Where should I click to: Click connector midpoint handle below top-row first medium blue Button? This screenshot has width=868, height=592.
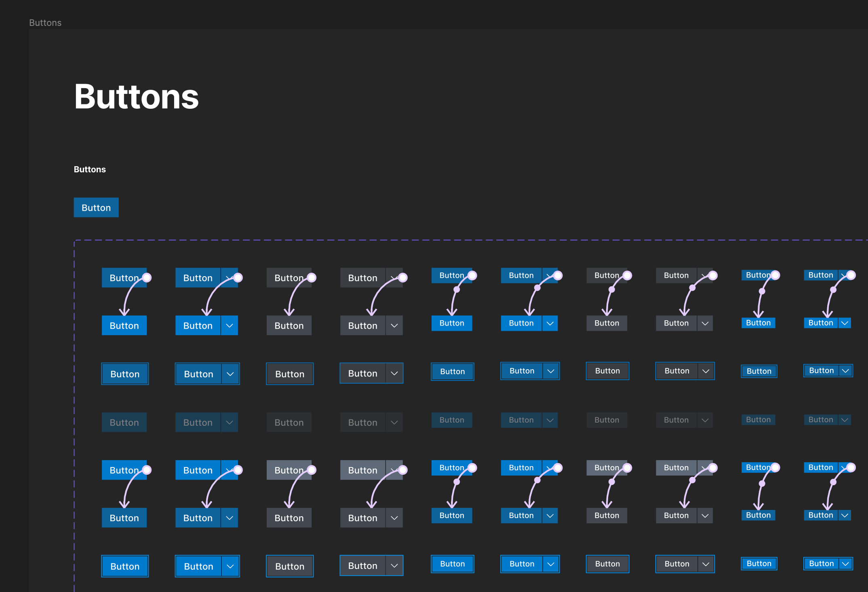(457, 290)
